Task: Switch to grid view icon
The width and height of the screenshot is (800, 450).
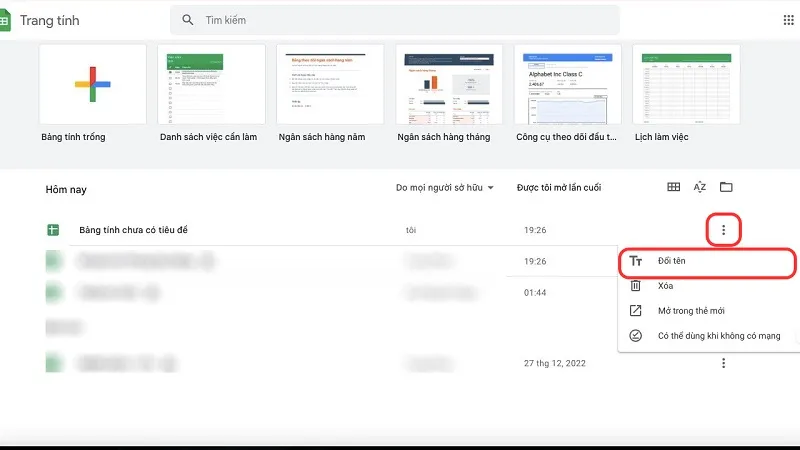Action: point(674,187)
